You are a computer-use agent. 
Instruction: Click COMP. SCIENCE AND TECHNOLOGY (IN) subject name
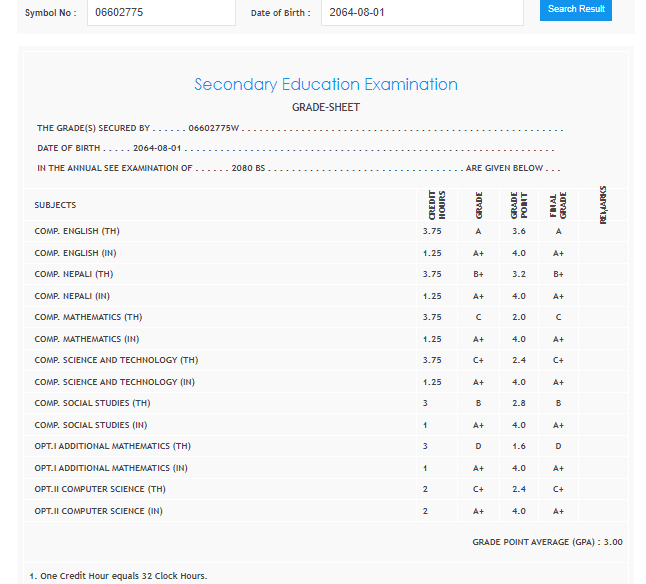pyautogui.click(x=115, y=382)
